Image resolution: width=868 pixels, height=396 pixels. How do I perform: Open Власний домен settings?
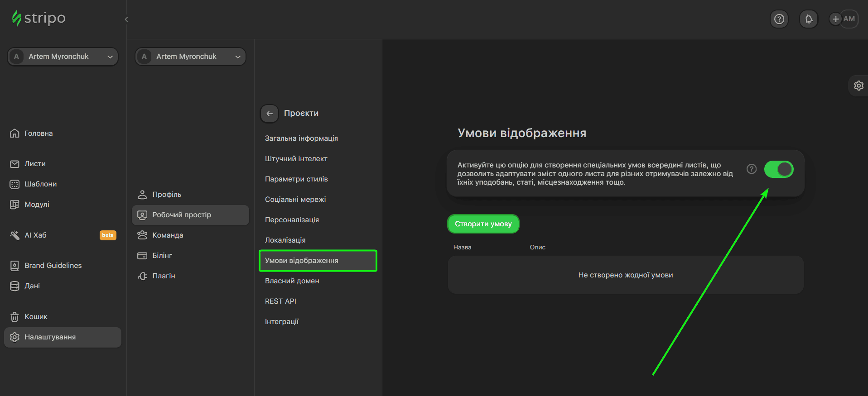tap(292, 281)
